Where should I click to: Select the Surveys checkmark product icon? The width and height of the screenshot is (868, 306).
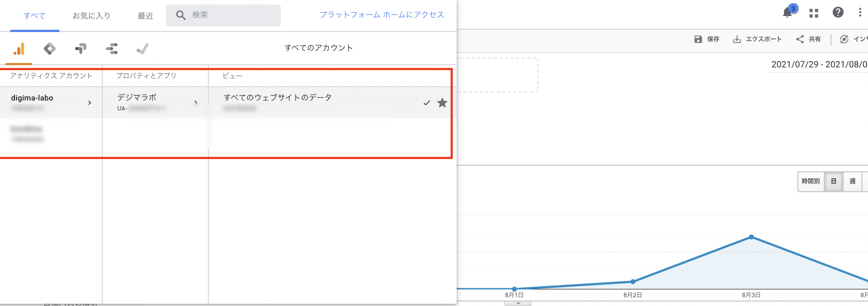[x=143, y=49]
